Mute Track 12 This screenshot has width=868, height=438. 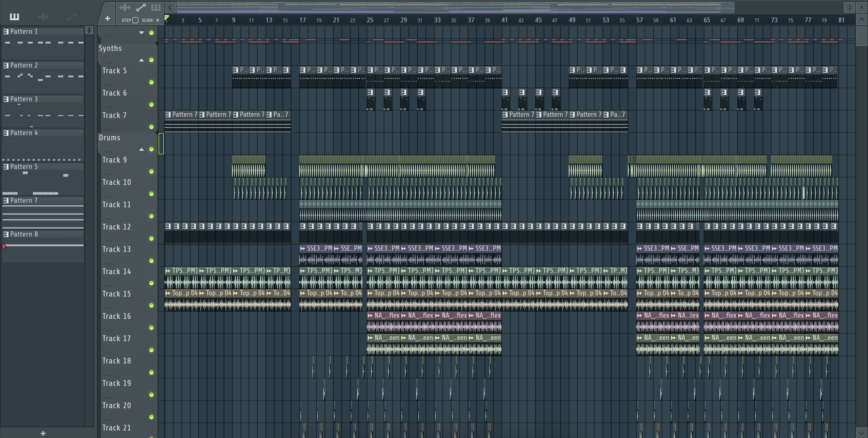[152, 238]
